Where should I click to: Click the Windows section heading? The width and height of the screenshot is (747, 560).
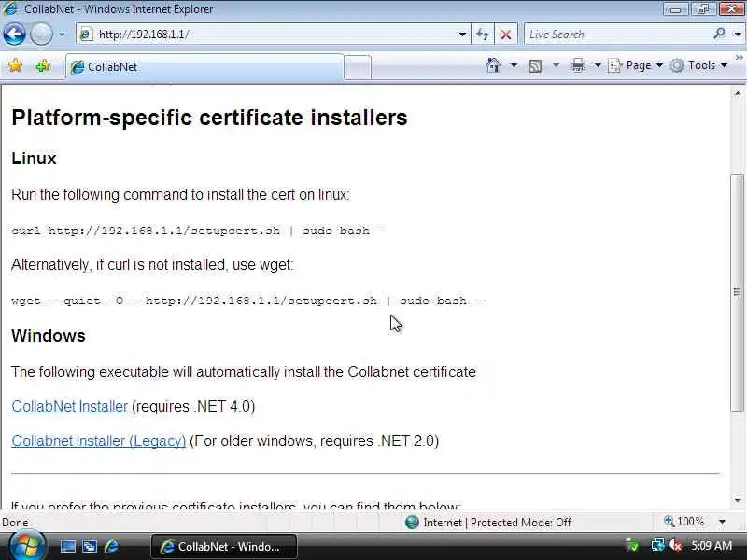pyautogui.click(x=49, y=335)
